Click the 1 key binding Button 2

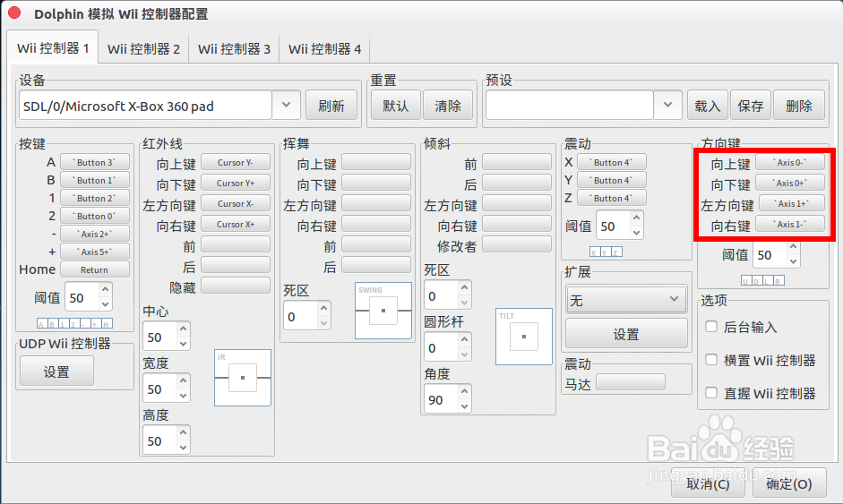tap(95, 198)
